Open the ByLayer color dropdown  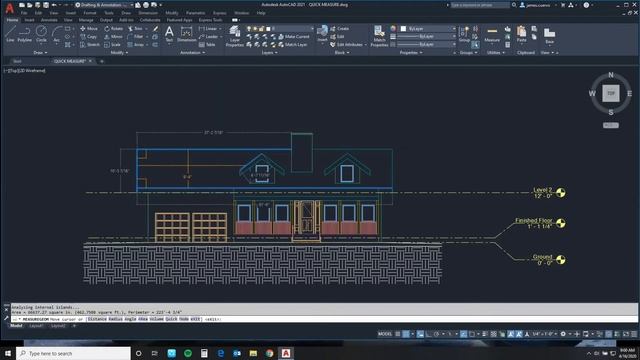click(x=427, y=29)
